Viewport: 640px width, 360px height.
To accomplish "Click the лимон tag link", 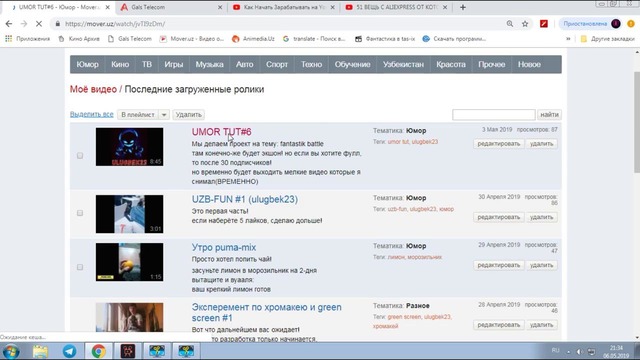I will coord(396,257).
